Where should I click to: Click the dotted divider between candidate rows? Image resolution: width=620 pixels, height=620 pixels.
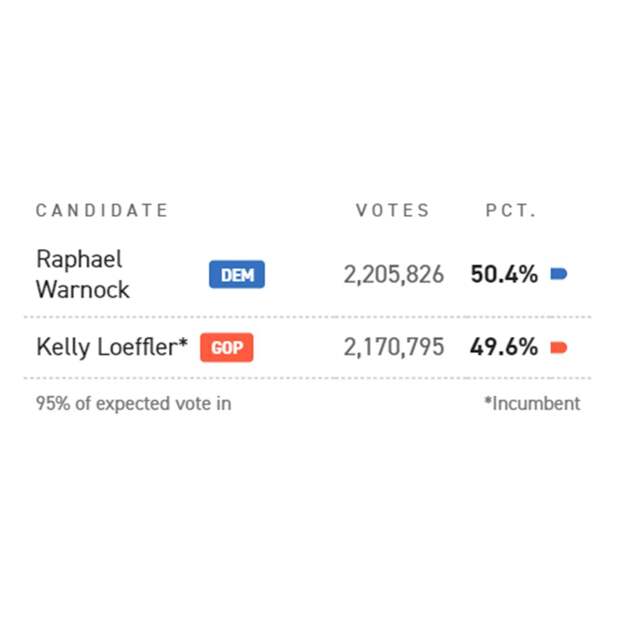[x=308, y=317]
